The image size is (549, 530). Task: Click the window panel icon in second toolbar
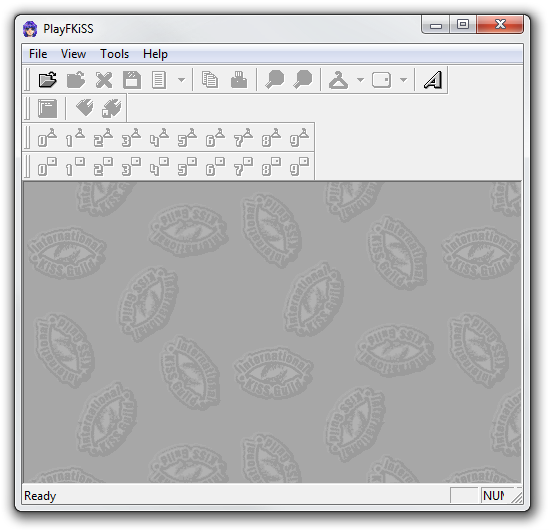47,108
